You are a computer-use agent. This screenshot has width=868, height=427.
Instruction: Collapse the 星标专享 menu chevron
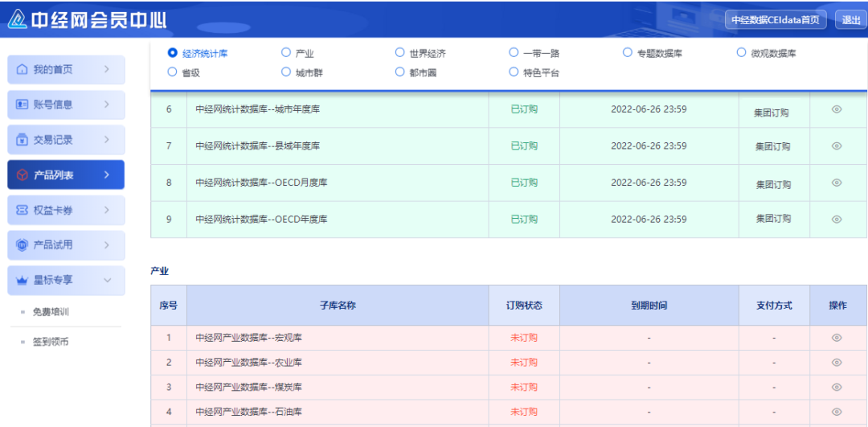pyautogui.click(x=108, y=280)
